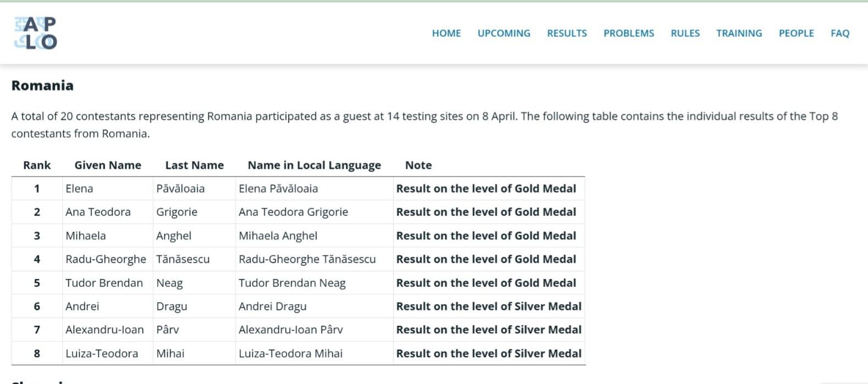Open the FAQ link

tap(840, 33)
